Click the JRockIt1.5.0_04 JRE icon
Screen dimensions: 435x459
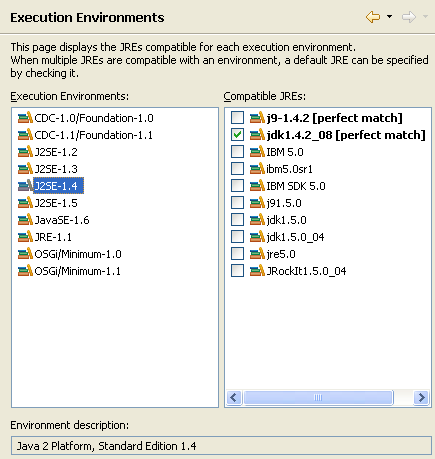[257, 271]
